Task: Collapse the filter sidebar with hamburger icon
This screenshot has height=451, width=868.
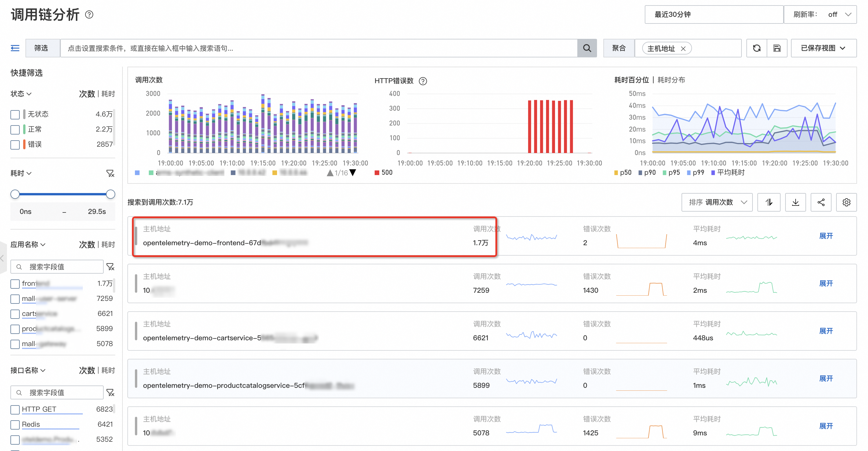Action: (15, 48)
